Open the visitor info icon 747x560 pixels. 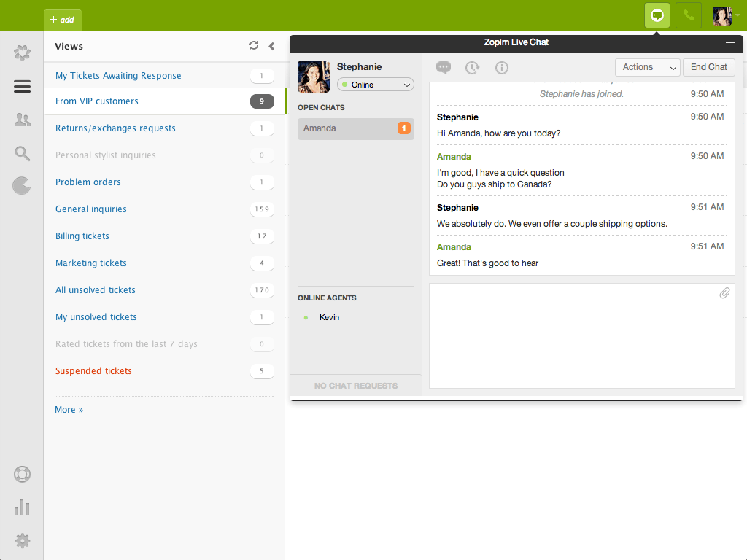pyautogui.click(x=502, y=68)
